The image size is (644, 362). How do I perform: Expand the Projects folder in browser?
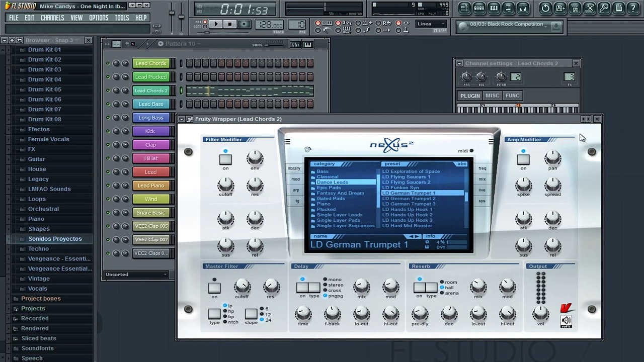click(x=33, y=309)
